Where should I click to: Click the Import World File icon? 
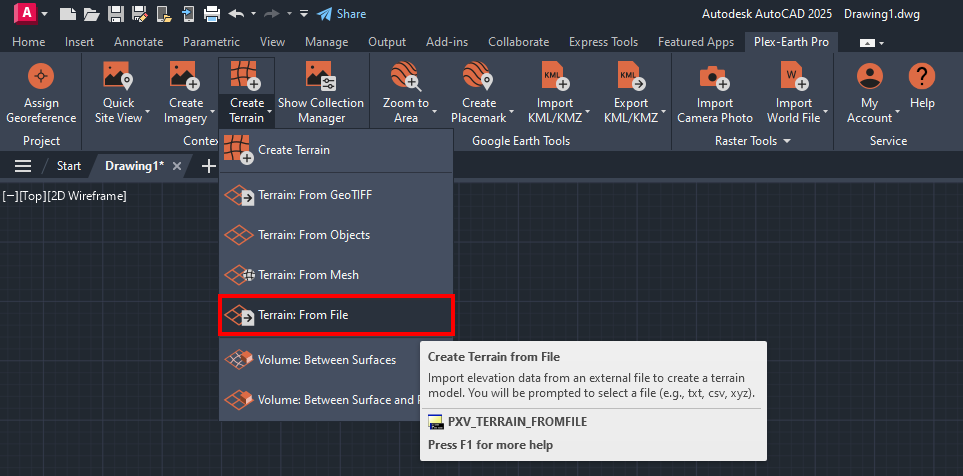click(x=793, y=76)
